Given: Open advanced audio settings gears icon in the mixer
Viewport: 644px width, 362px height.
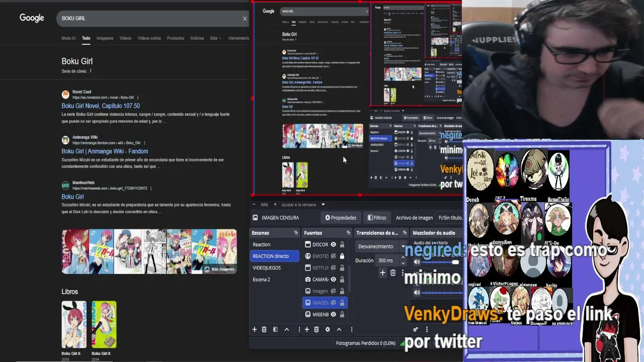Looking at the screenshot, I should (x=416, y=329).
